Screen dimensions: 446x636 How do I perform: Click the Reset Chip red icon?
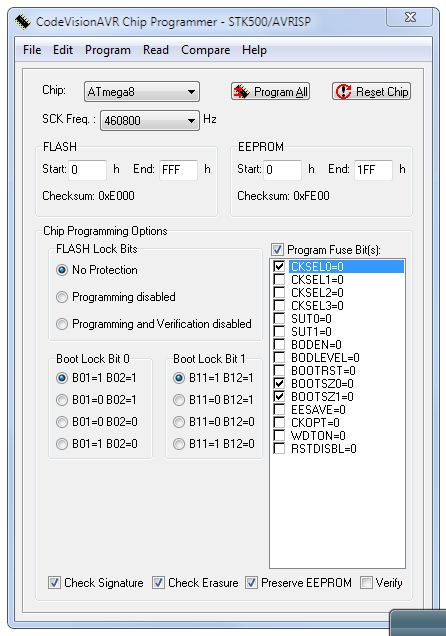(x=343, y=92)
